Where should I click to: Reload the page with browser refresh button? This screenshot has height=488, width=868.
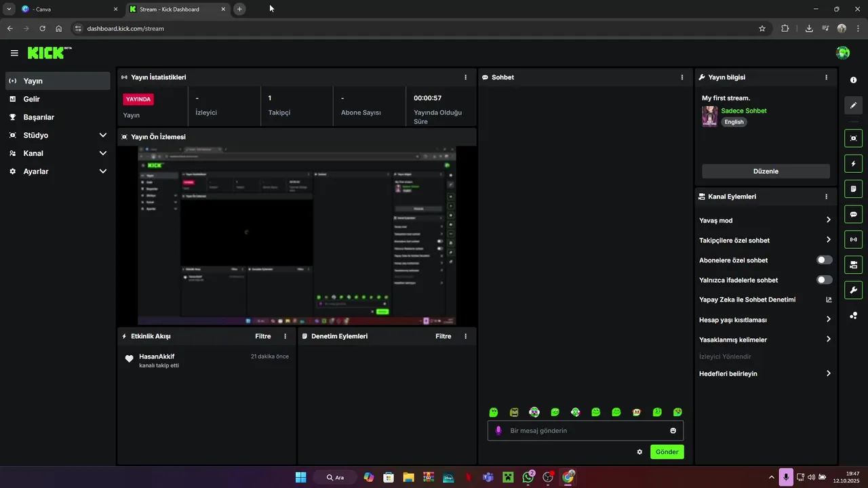point(42,28)
